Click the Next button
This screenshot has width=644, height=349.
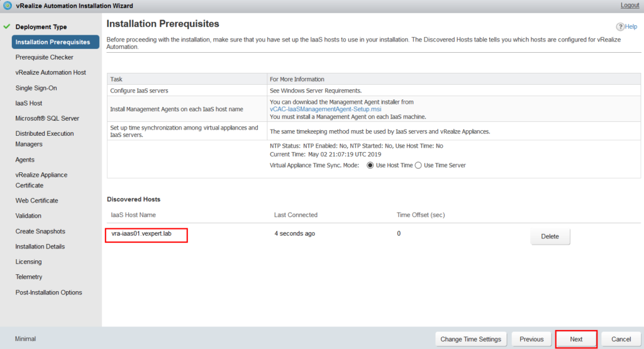coord(576,339)
